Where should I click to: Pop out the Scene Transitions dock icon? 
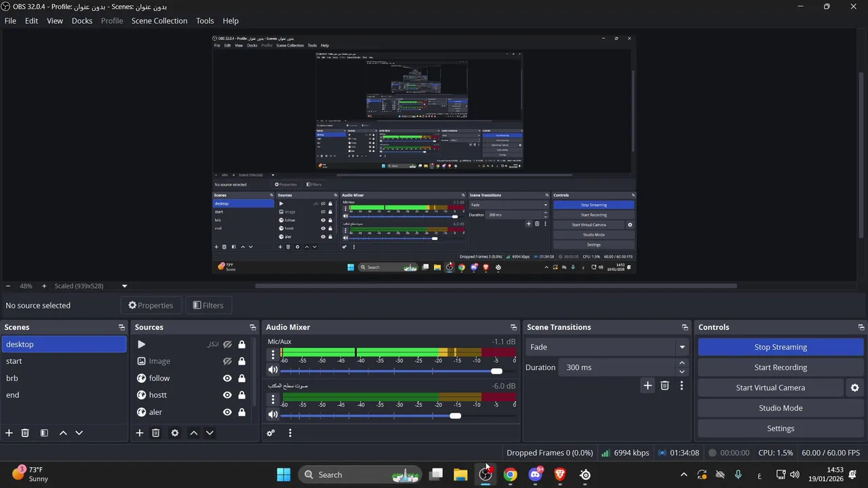(x=685, y=327)
